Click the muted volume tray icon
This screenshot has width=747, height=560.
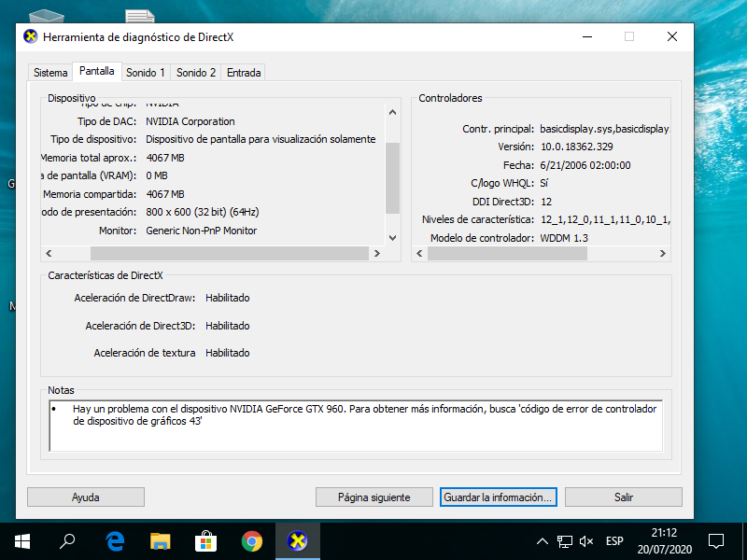pos(586,541)
